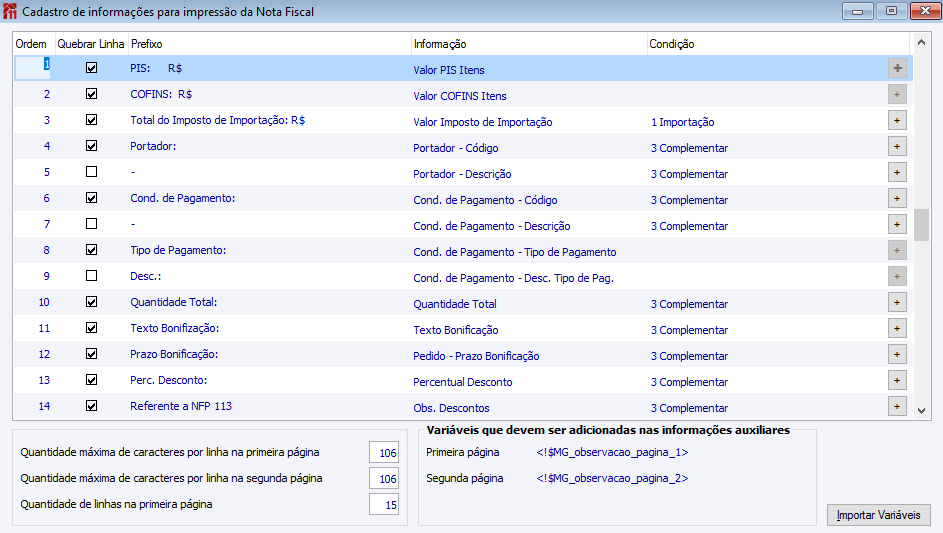
Task: Enable Quebrar Linha for order 7 row
Action: tap(91, 224)
